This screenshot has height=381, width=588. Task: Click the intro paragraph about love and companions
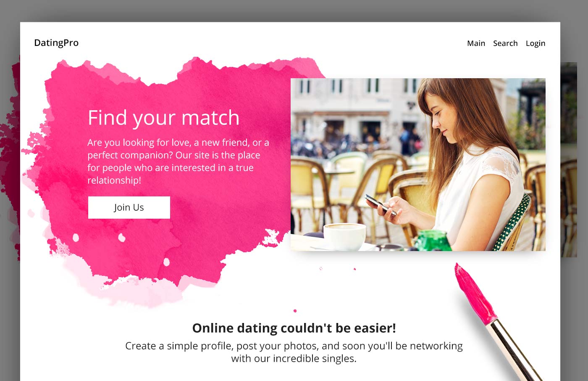[x=178, y=161]
